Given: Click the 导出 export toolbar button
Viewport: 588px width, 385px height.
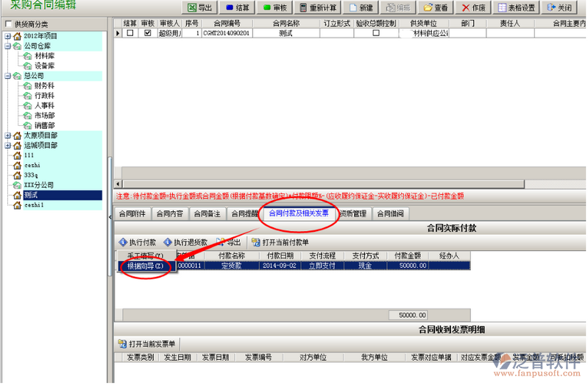Looking at the screenshot, I should pos(200,7).
